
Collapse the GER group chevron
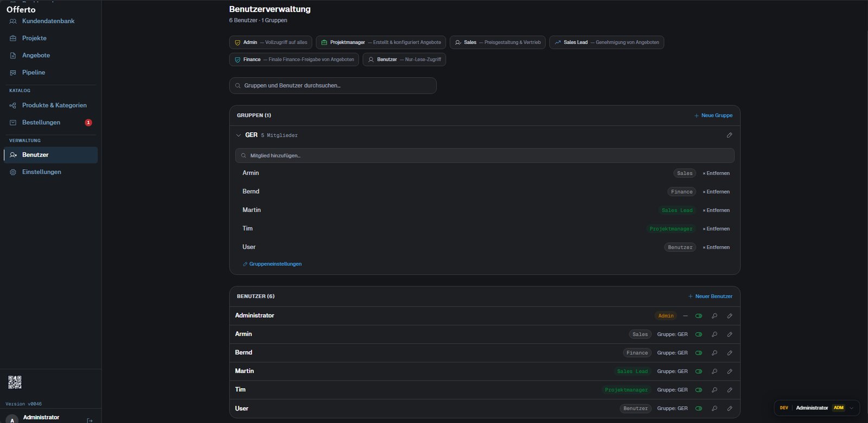pyautogui.click(x=238, y=135)
